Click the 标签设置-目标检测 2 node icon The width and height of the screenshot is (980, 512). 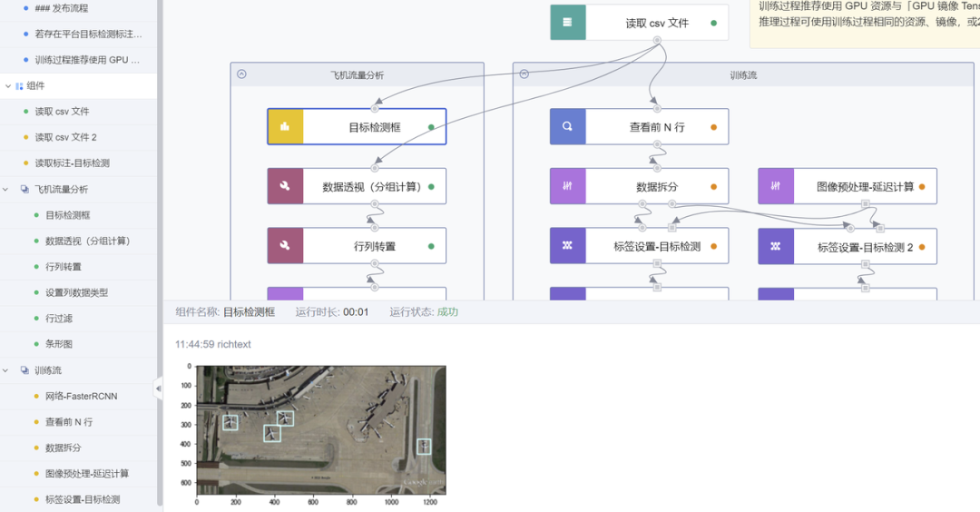(776, 246)
